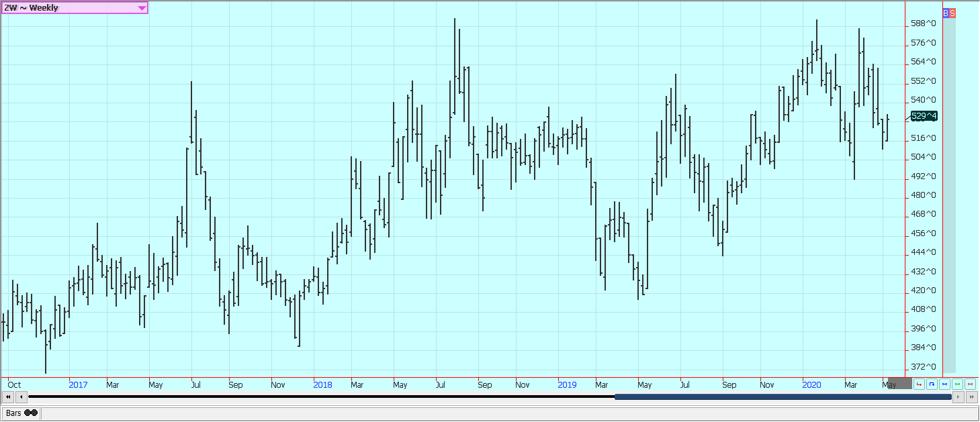The image size is (980, 422).
Task: Open the ZW ~ Weekly symbol dropdown
Action: [75, 7]
